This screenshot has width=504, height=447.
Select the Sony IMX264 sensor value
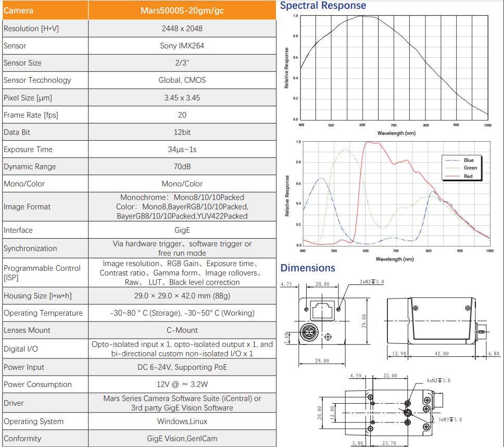pos(182,46)
